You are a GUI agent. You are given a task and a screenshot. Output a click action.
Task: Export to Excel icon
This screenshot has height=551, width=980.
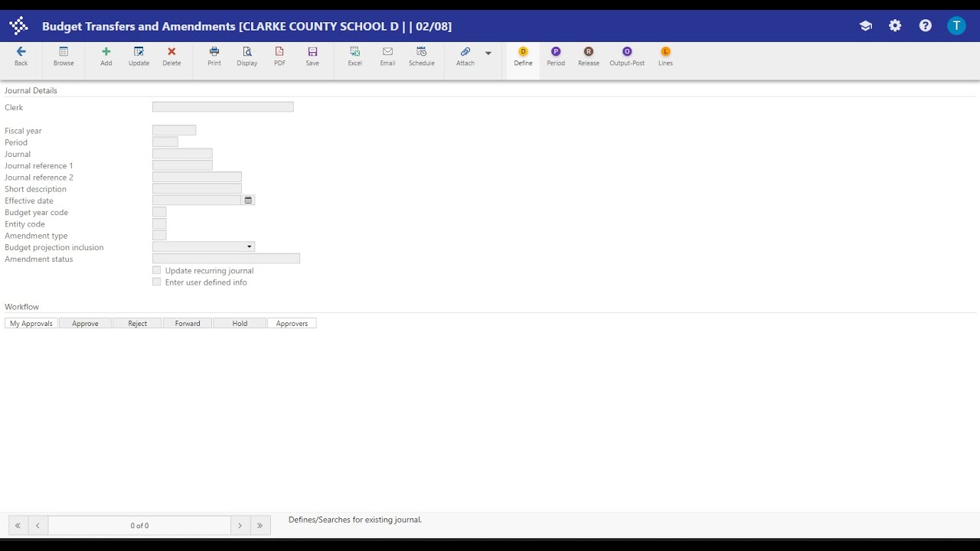(354, 52)
